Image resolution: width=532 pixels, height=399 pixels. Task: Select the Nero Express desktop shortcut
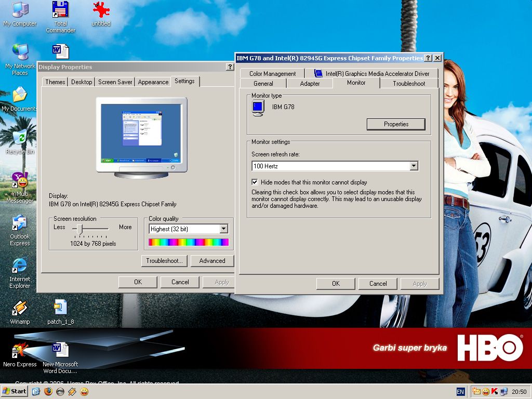point(20,355)
